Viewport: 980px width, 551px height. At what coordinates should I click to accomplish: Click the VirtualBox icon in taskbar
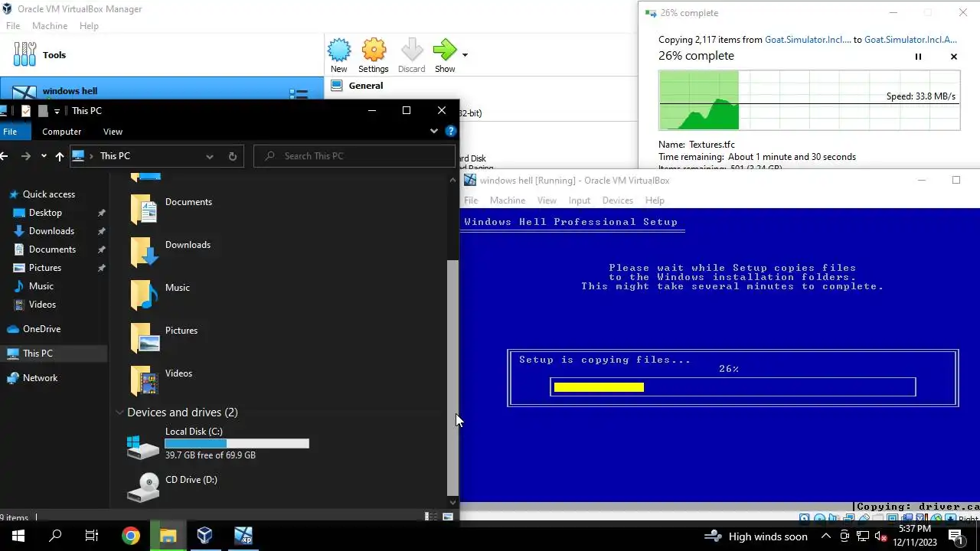(x=204, y=536)
